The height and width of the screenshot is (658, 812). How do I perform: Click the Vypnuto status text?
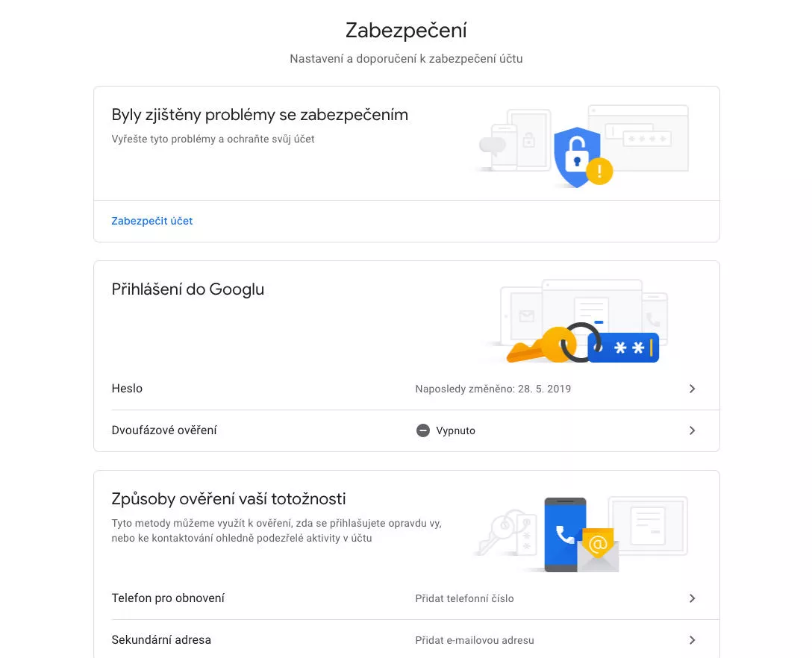coord(455,430)
